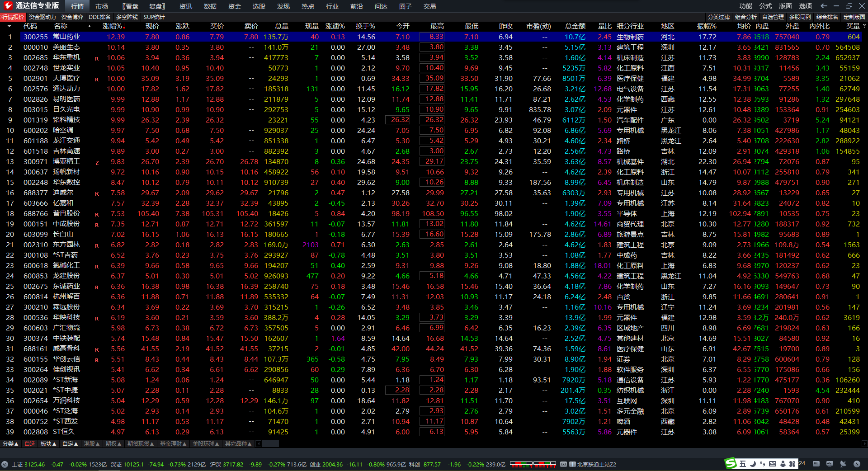Open the column dropdown arrow before 代码
This screenshot has height=471, width=868.
(x=9, y=26)
